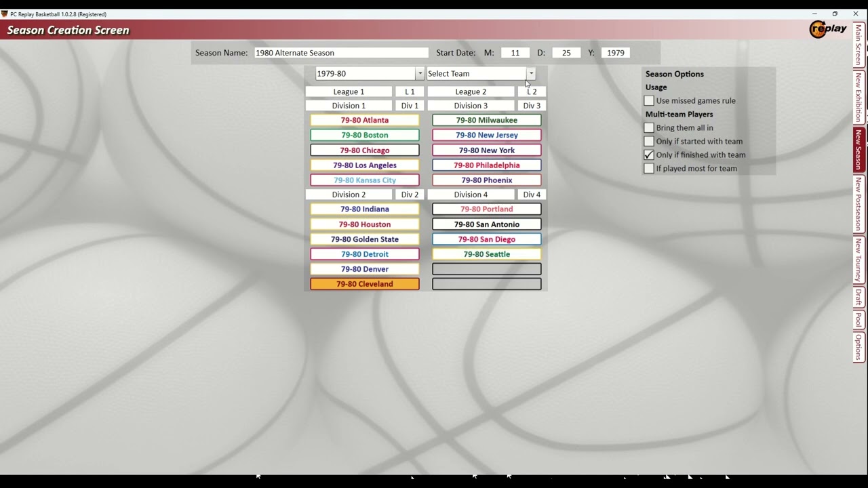Select 79-80 New Jersey team slot
868x488 pixels.
tap(487, 135)
